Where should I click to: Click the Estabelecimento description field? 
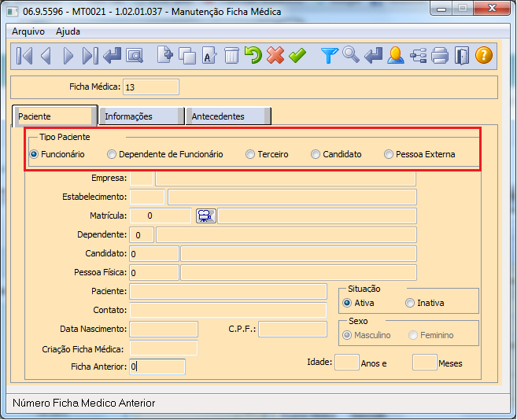[x=293, y=197]
